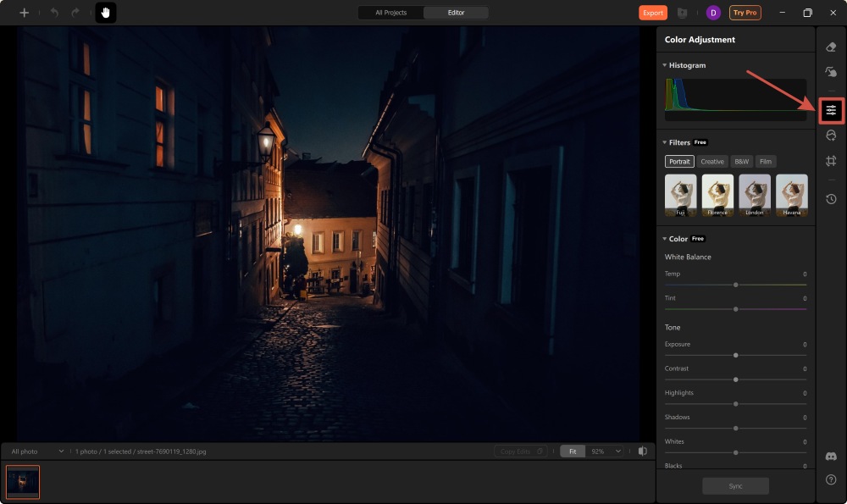Toggle the before/after compare view near zoom controls
This screenshot has width=847, height=504.
click(x=644, y=451)
